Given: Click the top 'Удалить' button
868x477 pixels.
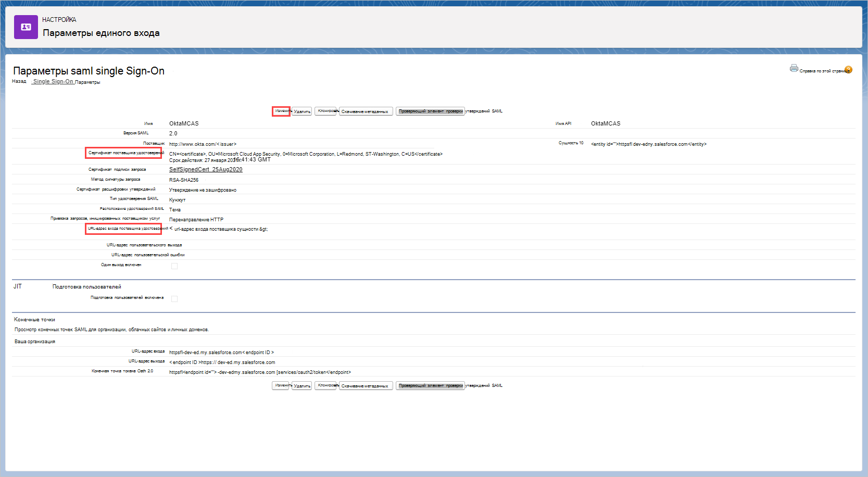Looking at the screenshot, I should [x=302, y=111].
